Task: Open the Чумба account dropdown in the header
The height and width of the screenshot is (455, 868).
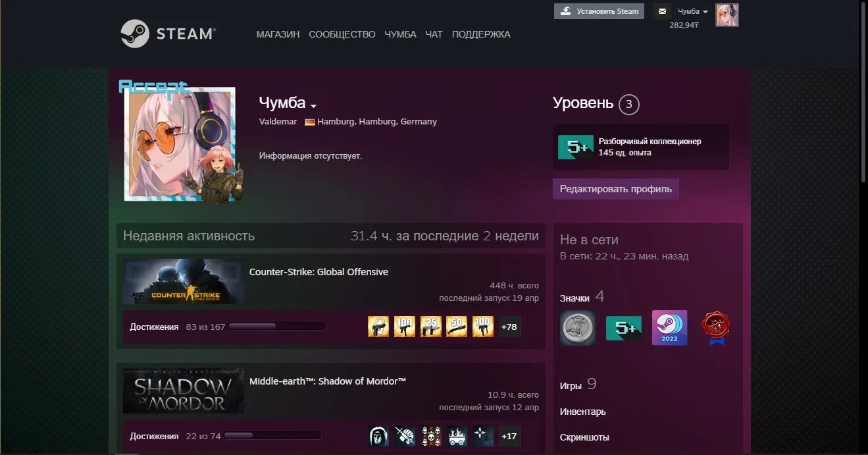Action: point(693,11)
